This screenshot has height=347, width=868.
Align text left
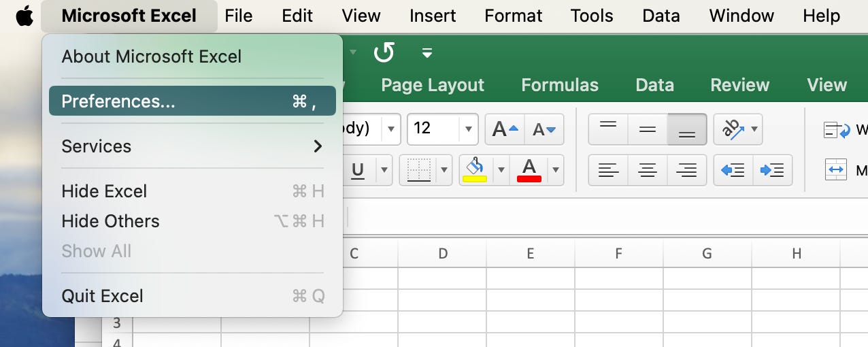[x=608, y=170]
